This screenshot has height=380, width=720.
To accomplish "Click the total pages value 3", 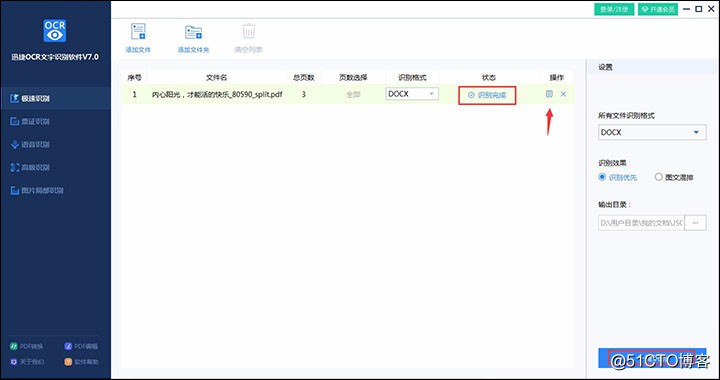I will [x=304, y=95].
